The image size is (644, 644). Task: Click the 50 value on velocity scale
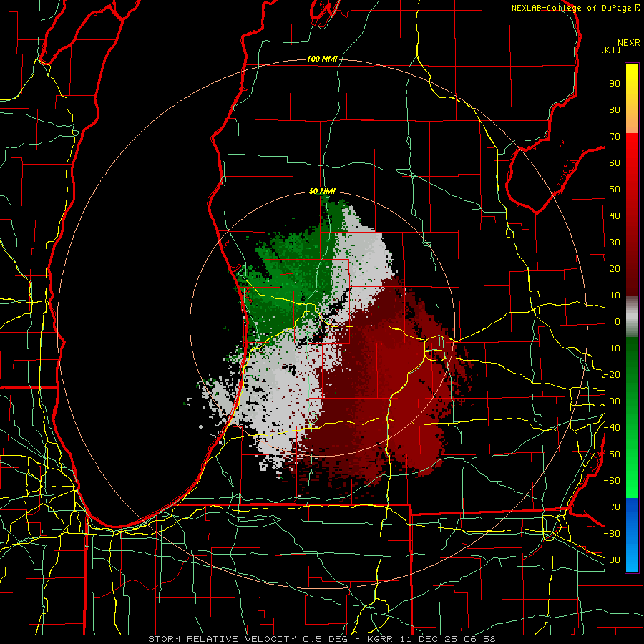point(615,190)
